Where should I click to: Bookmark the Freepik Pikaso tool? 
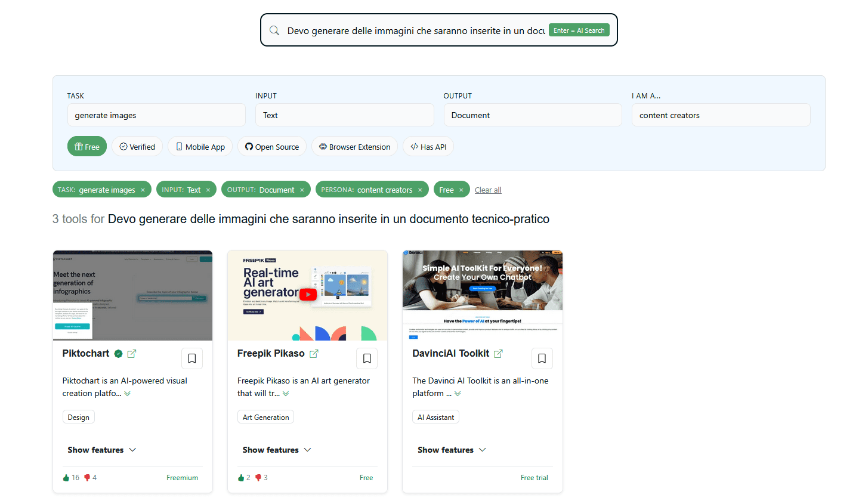tap(367, 358)
